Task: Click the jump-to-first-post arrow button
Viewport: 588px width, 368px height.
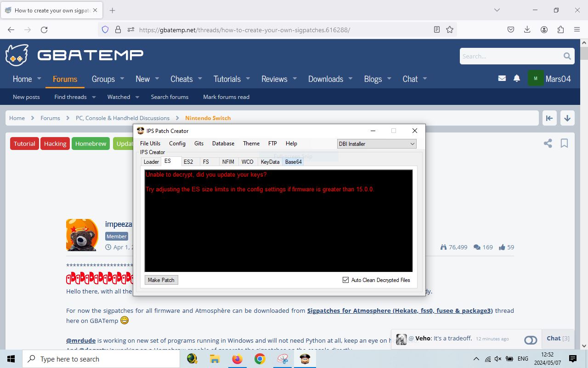Action: [549, 118]
